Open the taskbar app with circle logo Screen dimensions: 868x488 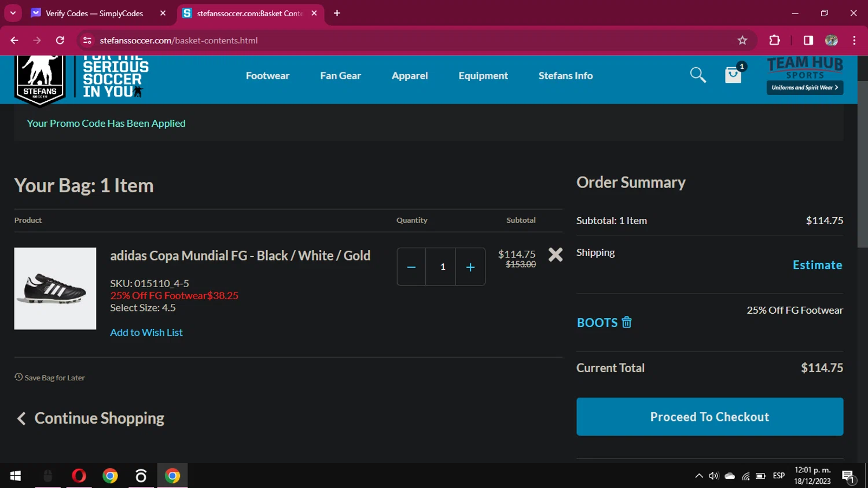141,476
